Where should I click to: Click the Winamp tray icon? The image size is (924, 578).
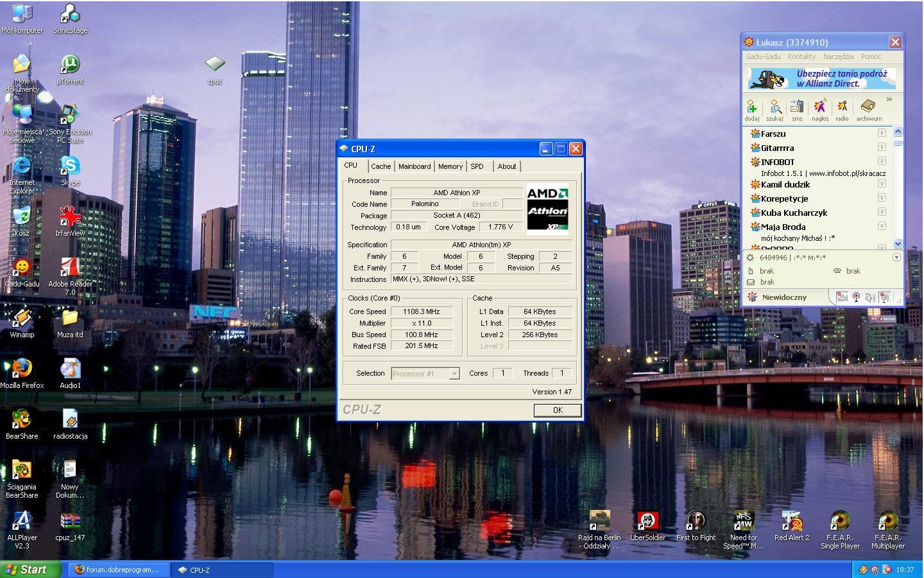(x=863, y=570)
